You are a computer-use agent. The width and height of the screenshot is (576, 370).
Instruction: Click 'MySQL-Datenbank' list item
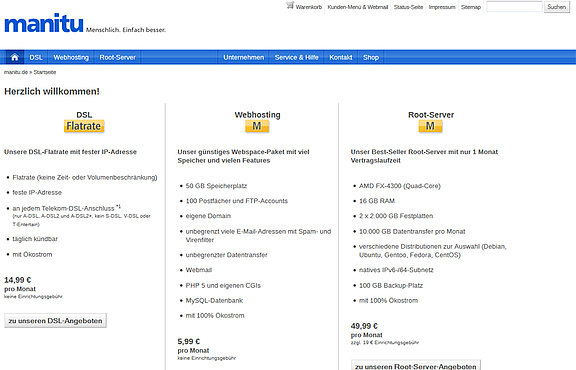(214, 301)
